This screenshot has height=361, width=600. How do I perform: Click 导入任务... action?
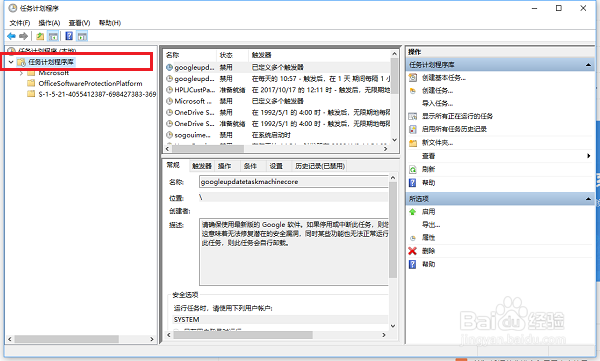click(x=437, y=103)
